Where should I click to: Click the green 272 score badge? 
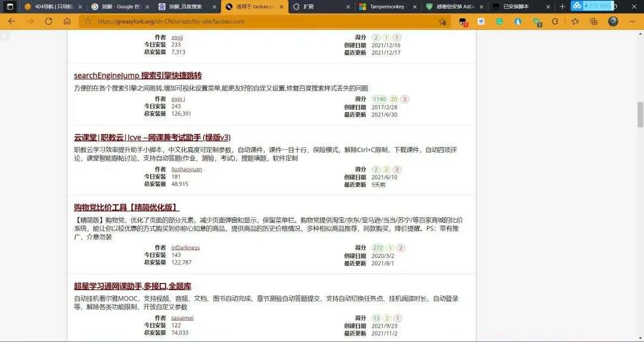[x=378, y=248]
